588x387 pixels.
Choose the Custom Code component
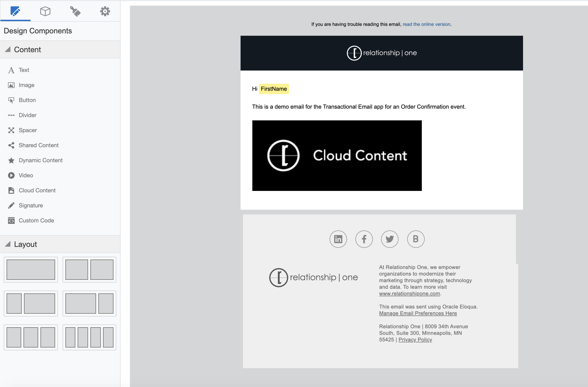point(36,221)
